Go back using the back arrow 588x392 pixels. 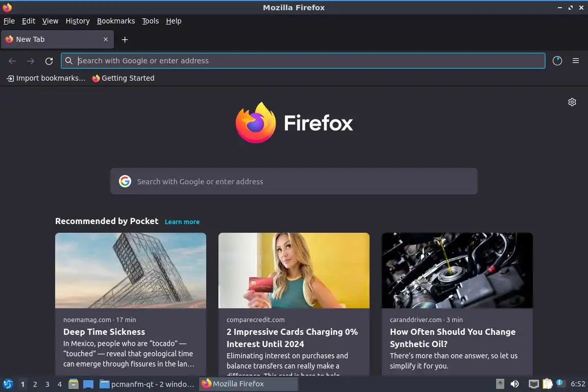[12, 61]
